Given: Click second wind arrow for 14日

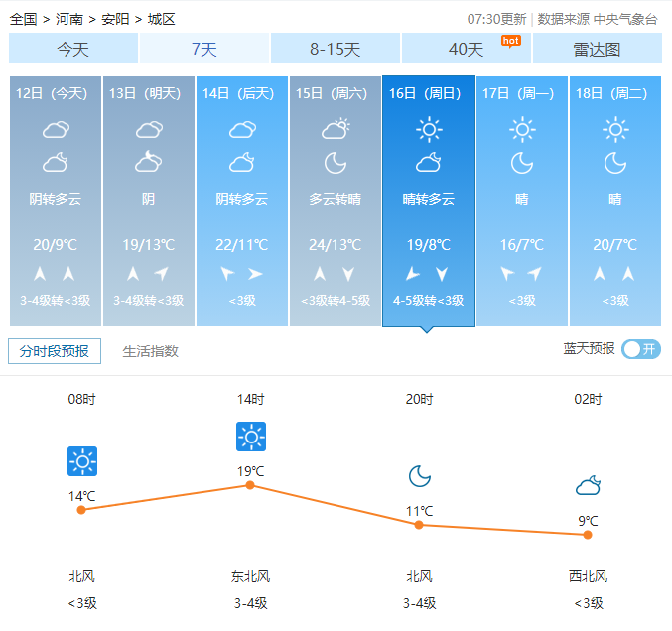Looking at the screenshot, I should [x=255, y=273].
